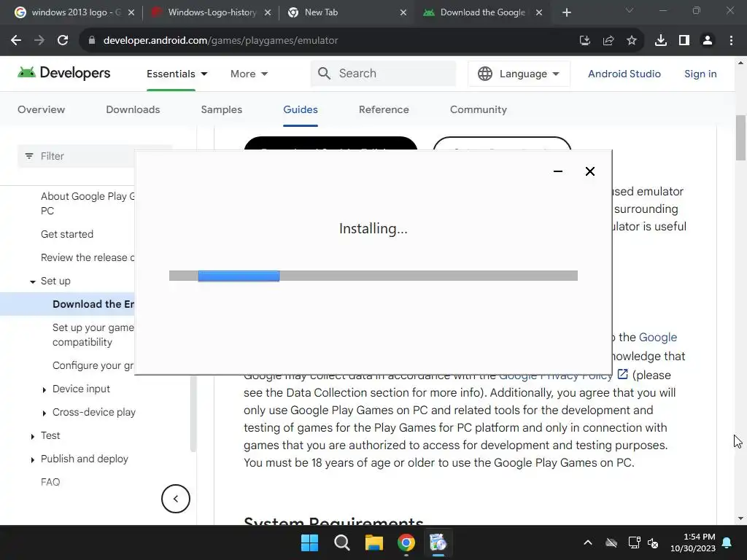Close the Windows-Logo-history browser tab

pyautogui.click(x=267, y=12)
